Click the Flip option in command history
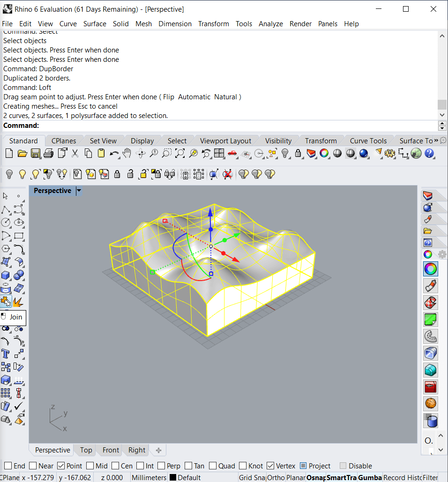The height and width of the screenshot is (482, 448). point(169,97)
